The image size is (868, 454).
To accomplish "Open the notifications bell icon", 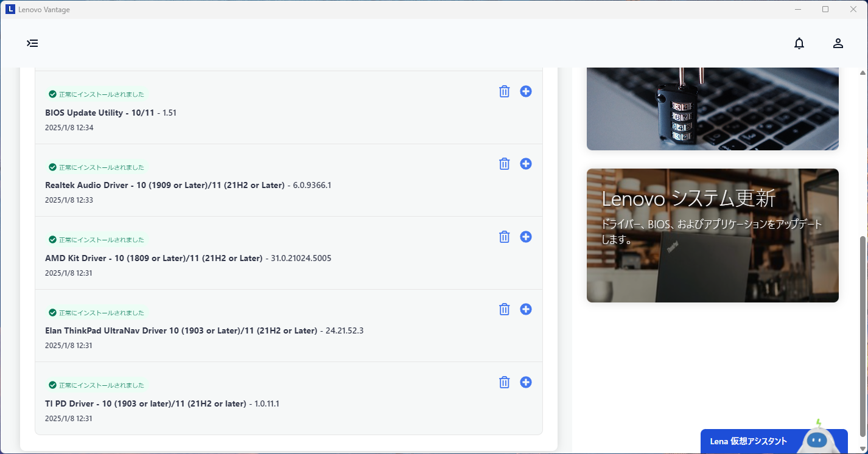I will [799, 43].
